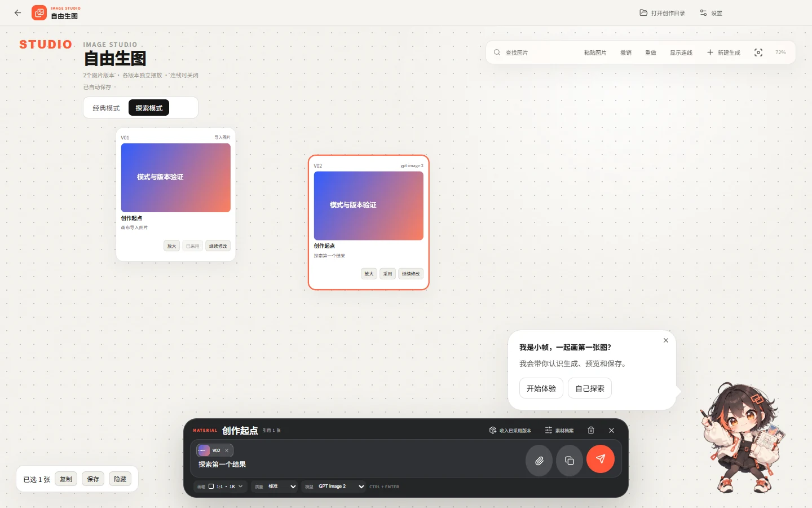Select the V02 card image thumbnail
The width and height of the screenshot is (812, 508).
pyautogui.click(x=368, y=205)
